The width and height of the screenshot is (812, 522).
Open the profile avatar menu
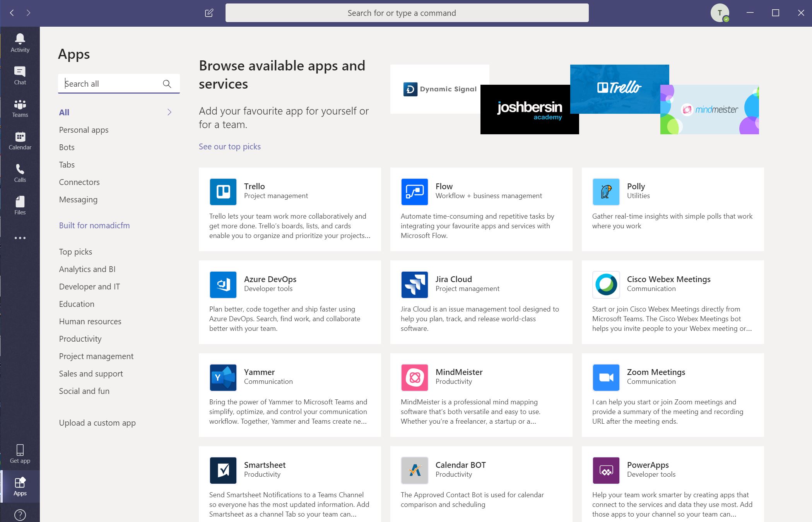(x=720, y=13)
